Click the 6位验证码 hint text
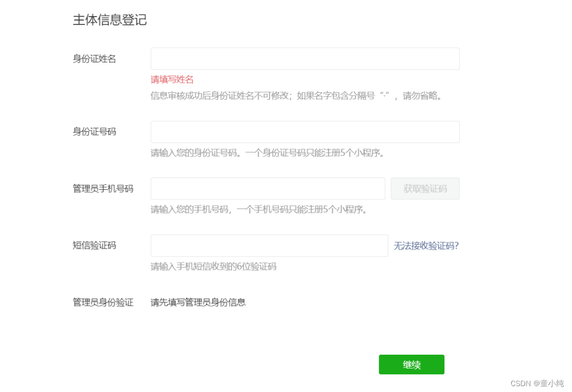This screenshot has width=572, height=392. (213, 267)
